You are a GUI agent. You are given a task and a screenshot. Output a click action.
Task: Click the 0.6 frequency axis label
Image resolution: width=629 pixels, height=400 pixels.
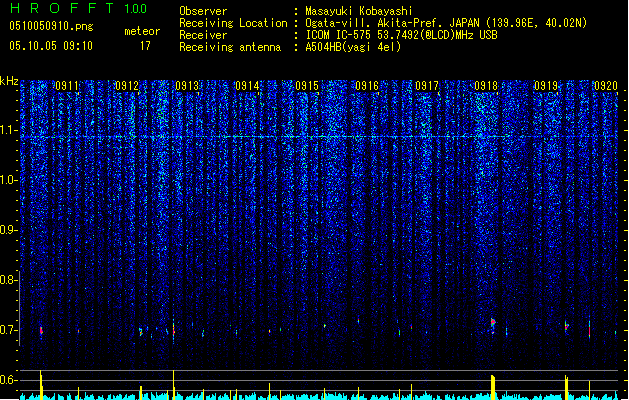point(9,380)
